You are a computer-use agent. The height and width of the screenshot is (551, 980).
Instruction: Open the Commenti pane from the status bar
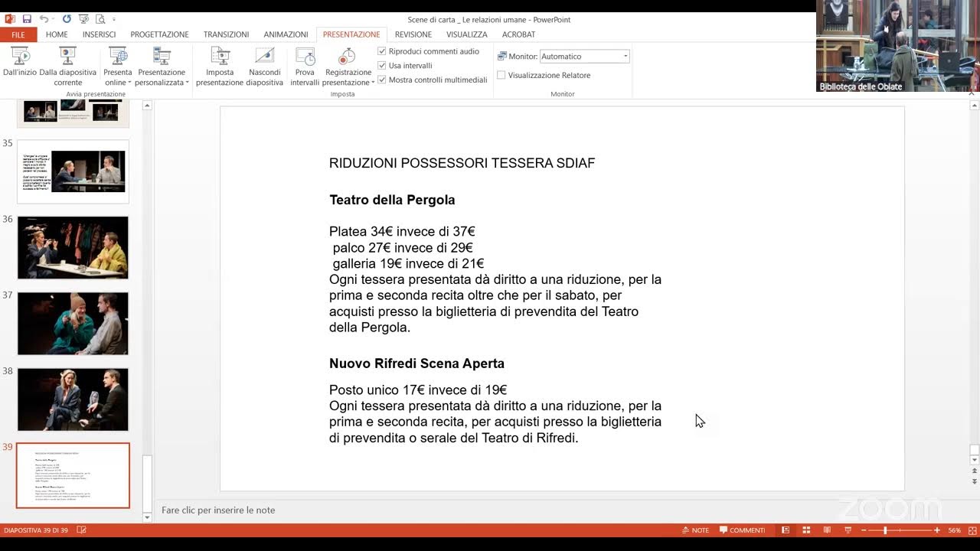tap(742, 530)
